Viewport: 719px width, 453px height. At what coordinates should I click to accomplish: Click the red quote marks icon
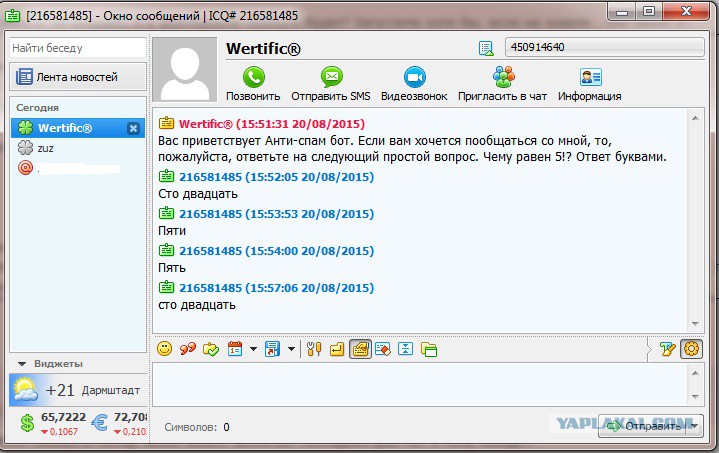(188, 349)
